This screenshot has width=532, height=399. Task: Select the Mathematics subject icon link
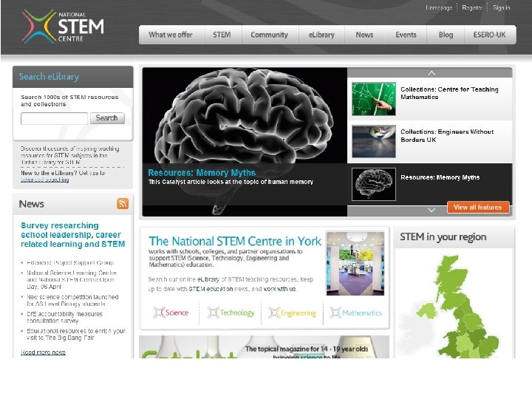(x=355, y=313)
